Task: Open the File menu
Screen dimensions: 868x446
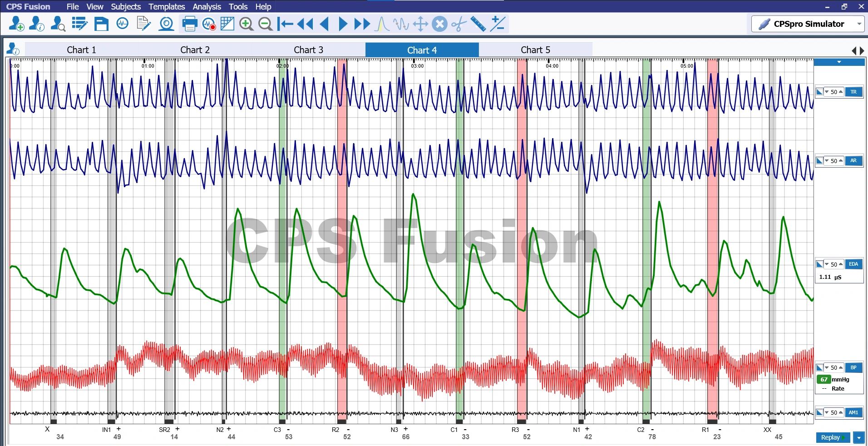Action: 73,7
